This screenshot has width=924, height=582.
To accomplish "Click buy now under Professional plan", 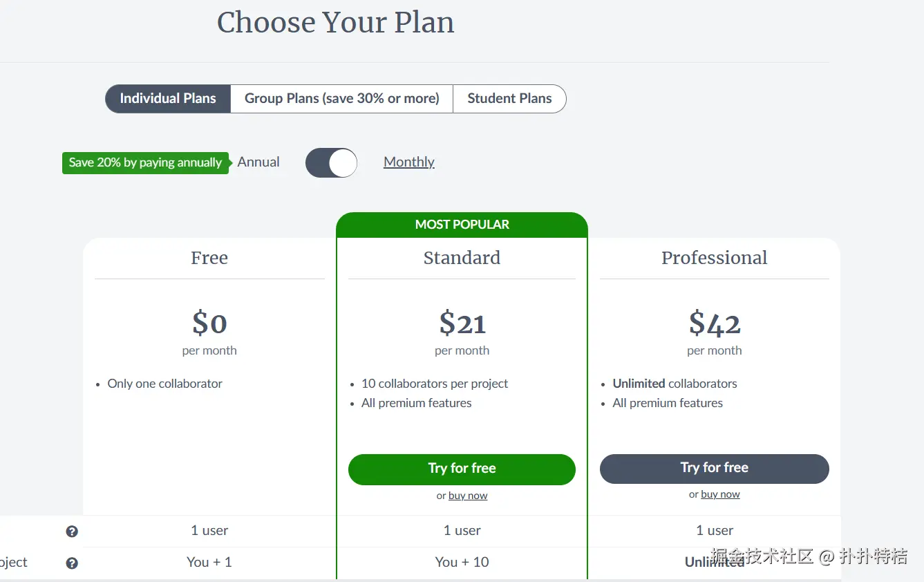I will [720, 494].
